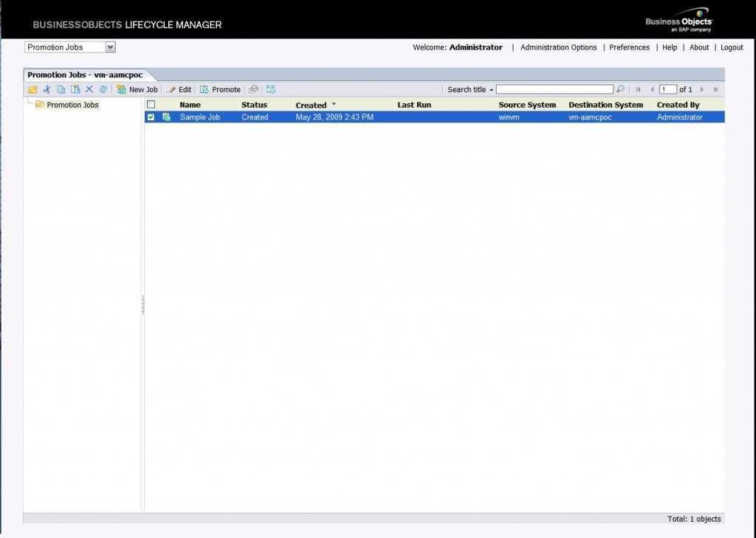Screen dimensions: 756x538
Task: Click the Edit pencil button
Action: click(x=179, y=90)
